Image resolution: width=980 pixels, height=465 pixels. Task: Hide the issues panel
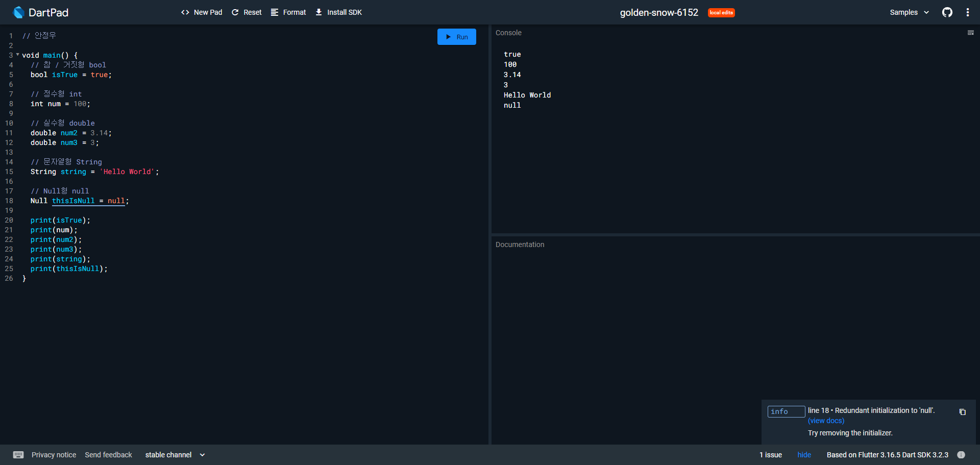pyautogui.click(x=804, y=455)
